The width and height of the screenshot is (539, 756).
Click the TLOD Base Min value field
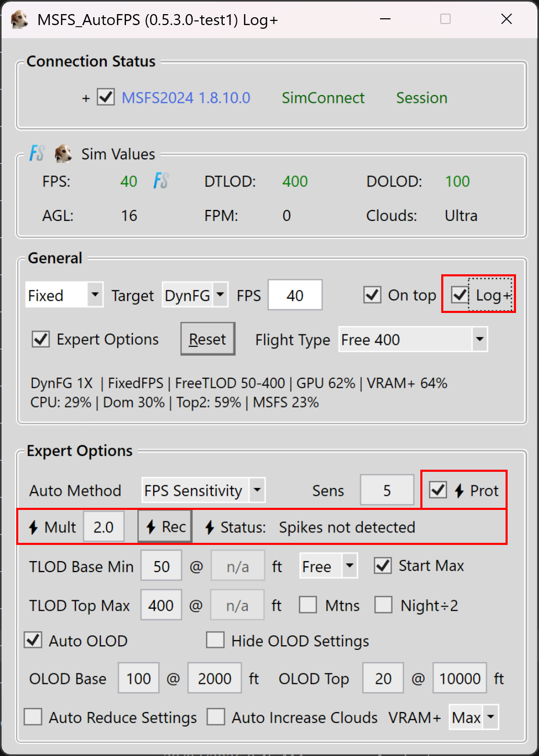click(x=162, y=566)
